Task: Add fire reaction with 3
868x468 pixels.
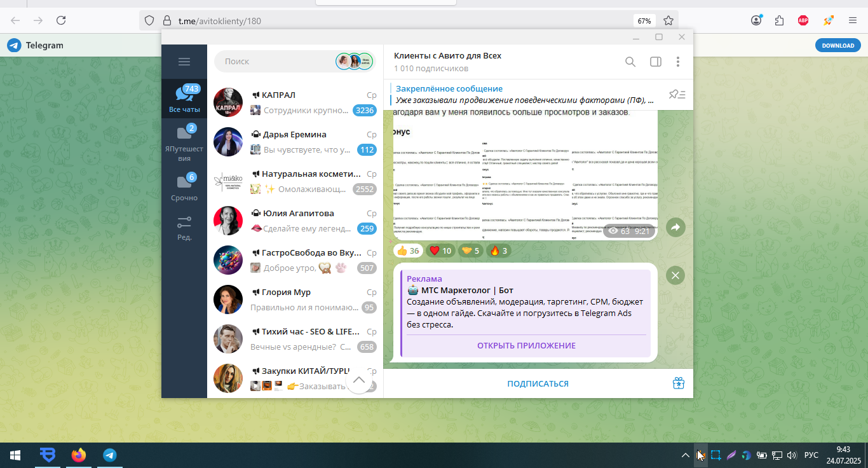Action: (x=499, y=251)
